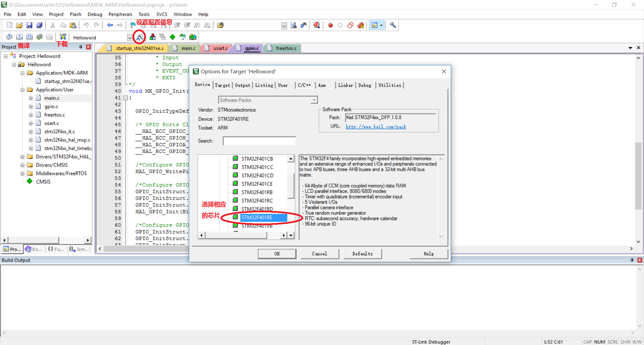Image resolution: width=644 pixels, height=345 pixels.
Task: Open the Configuration wrench icon
Action: [x=393, y=25]
